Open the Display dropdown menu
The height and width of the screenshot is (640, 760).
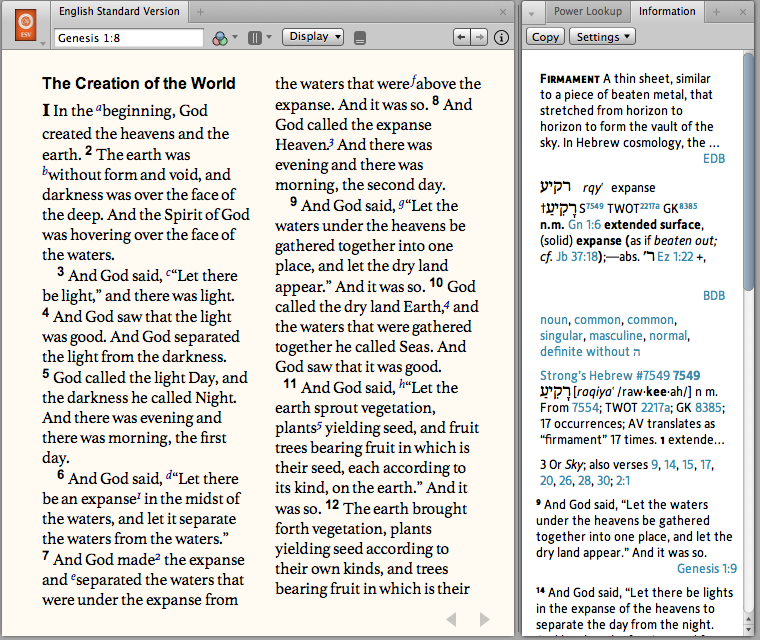click(x=313, y=36)
